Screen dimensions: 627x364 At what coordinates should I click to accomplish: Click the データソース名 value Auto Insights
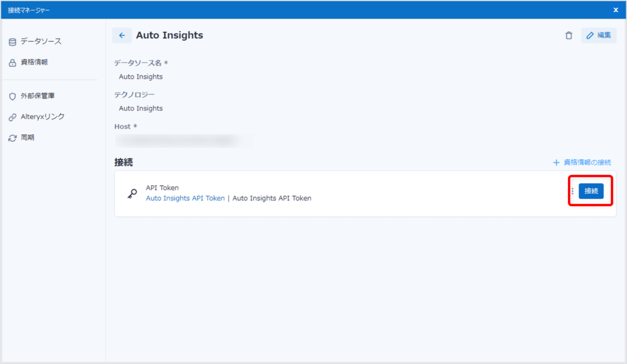click(141, 77)
